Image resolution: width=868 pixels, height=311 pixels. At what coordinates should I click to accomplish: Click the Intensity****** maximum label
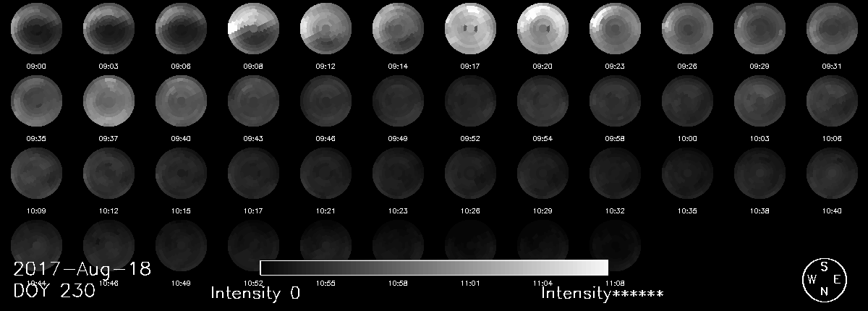coord(603,293)
